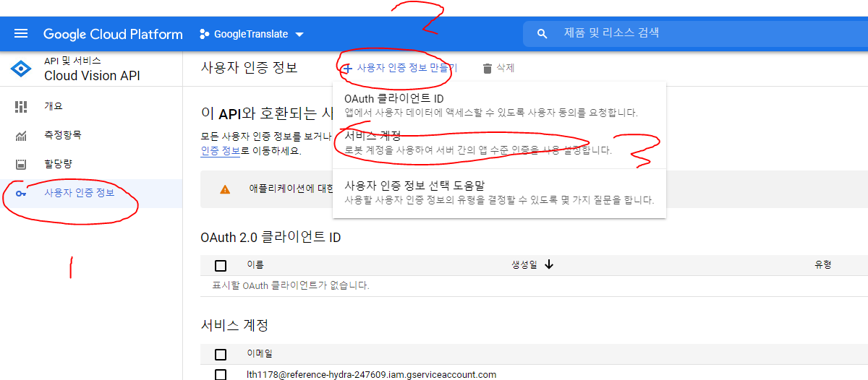Open the 개요 sidebar item
This screenshot has height=380, width=868.
point(91,106)
